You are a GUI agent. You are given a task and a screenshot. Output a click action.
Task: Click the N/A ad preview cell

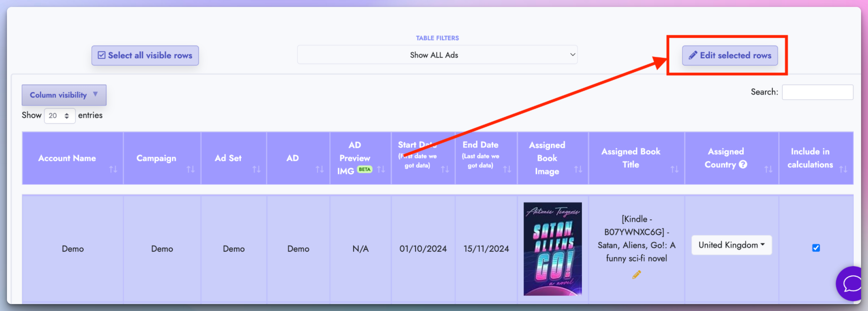(x=361, y=249)
